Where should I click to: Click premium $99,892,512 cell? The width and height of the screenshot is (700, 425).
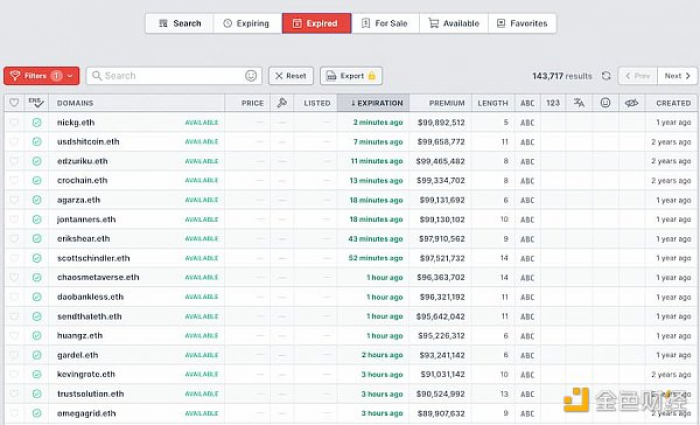point(441,122)
